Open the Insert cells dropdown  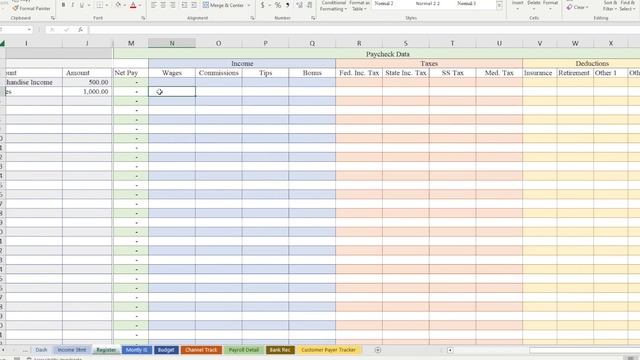pyautogui.click(x=518, y=5)
